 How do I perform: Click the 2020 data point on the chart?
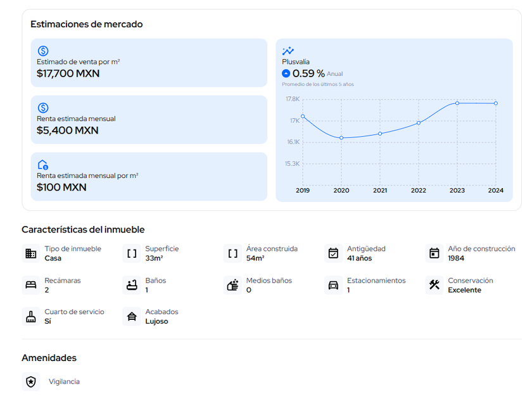click(x=341, y=137)
